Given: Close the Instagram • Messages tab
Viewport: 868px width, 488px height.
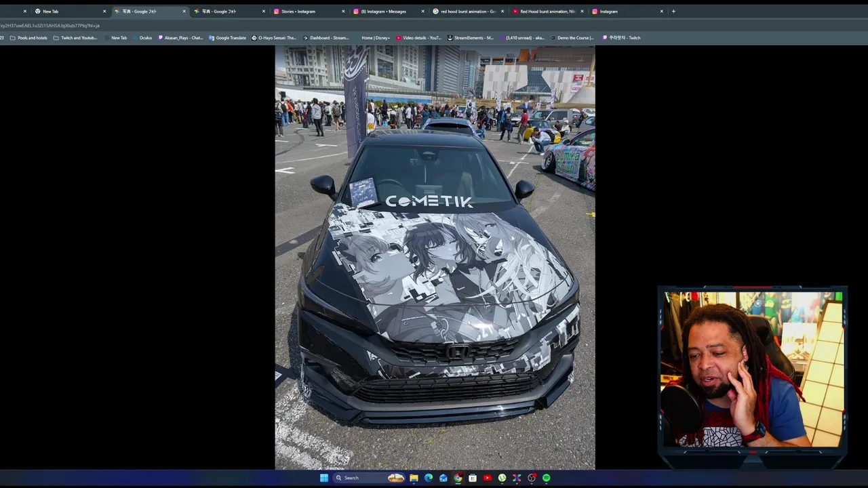Looking at the screenshot, I should point(423,12).
